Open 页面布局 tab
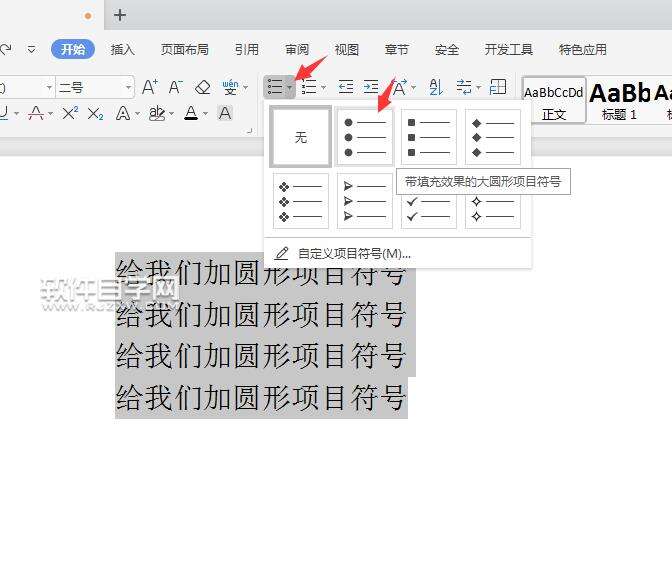Image resolution: width=672 pixels, height=562 pixels. [185, 50]
